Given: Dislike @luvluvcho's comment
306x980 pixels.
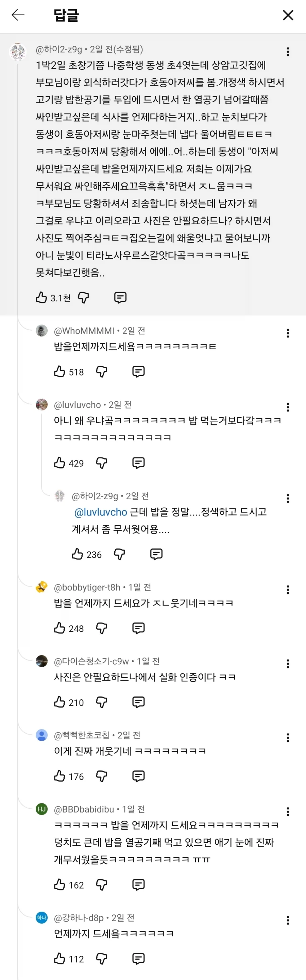Looking at the screenshot, I should tap(101, 462).
